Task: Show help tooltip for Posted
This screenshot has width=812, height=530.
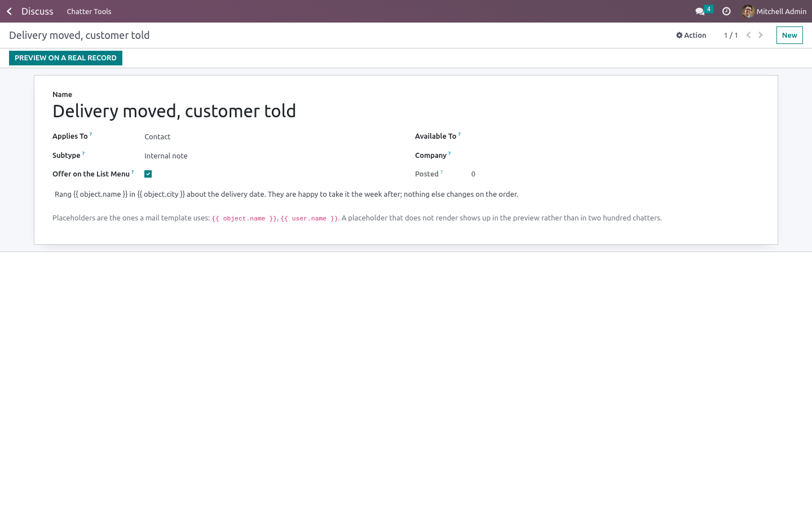Action: pos(442,172)
